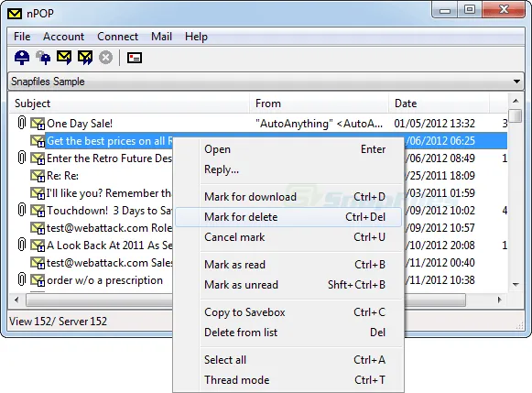Expand the Snapfiles Sample account dropdown
The width and height of the screenshot is (532, 393).
coord(516,82)
